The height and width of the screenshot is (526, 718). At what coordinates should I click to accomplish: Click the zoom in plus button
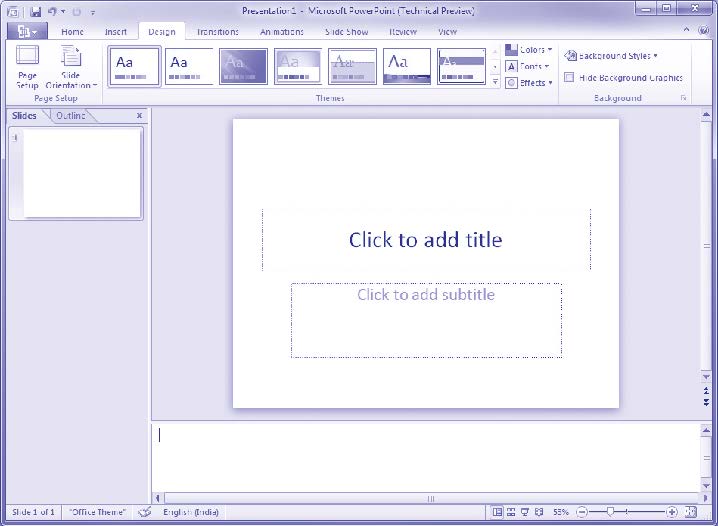(x=672, y=512)
